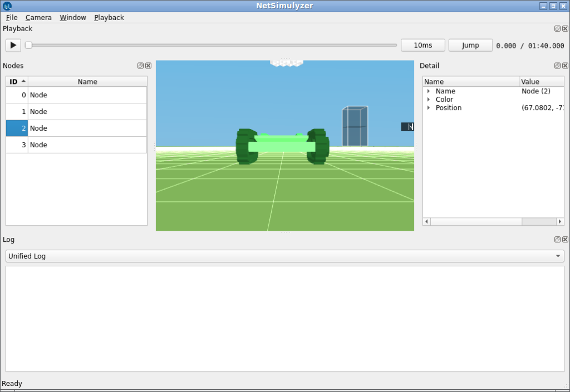The height and width of the screenshot is (392, 570).
Task: Click the playback timeline slider handle
Action: [x=28, y=45]
